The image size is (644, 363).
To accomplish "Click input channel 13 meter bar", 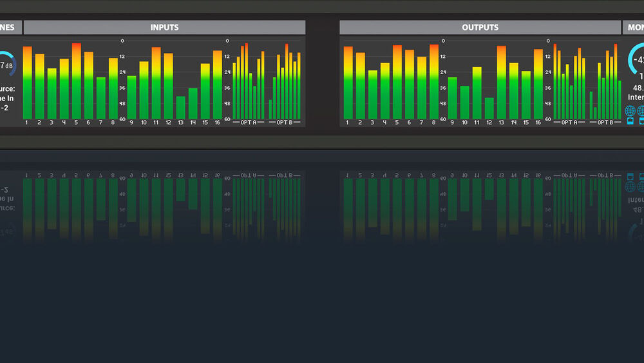I will (180, 107).
